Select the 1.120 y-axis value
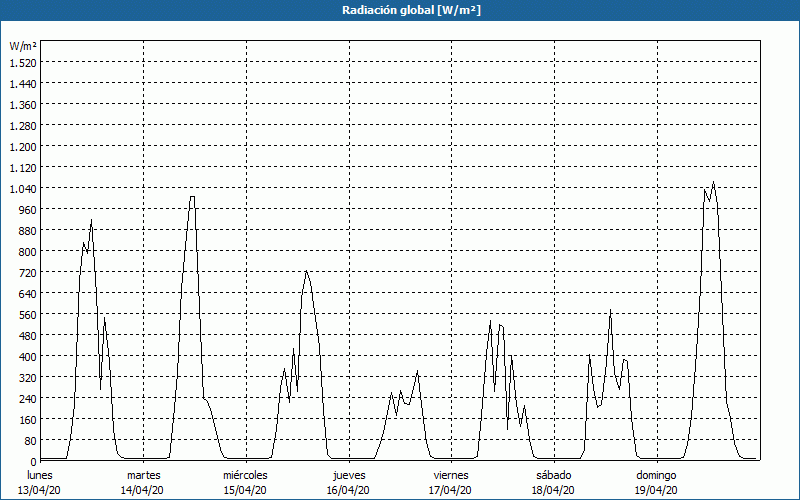 coord(23,168)
